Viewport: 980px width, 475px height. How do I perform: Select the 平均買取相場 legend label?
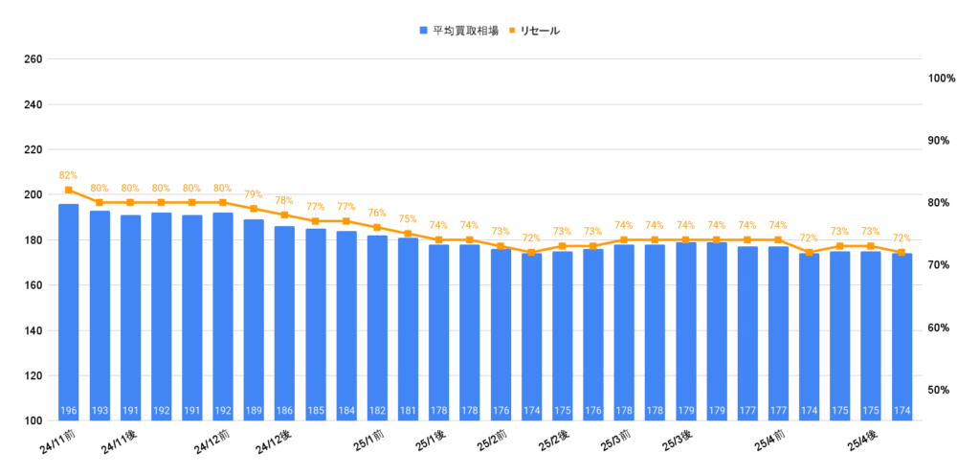point(463,31)
